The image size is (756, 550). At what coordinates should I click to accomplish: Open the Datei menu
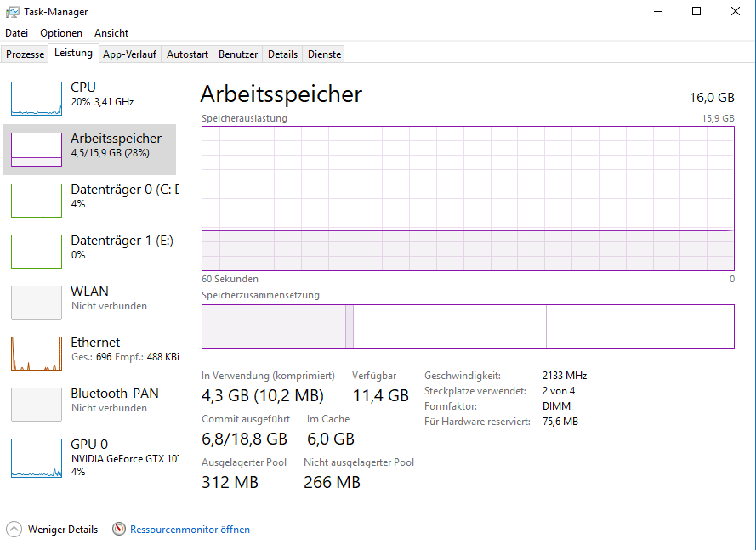coord(16,33)
